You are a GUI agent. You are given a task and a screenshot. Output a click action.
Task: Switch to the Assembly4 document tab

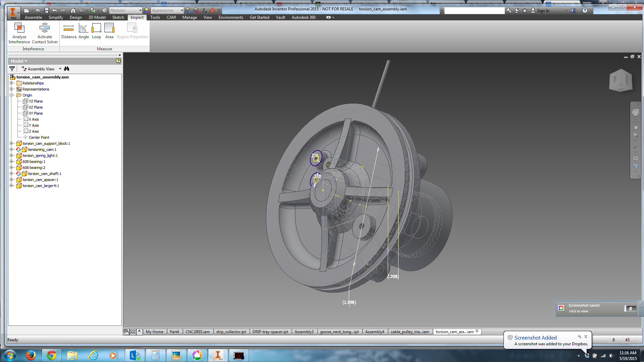375,332
